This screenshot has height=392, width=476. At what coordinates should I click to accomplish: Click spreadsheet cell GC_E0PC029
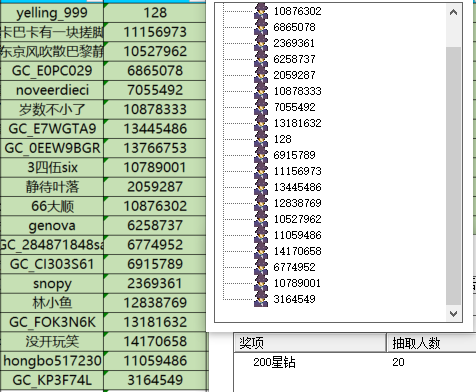[52, 71]
